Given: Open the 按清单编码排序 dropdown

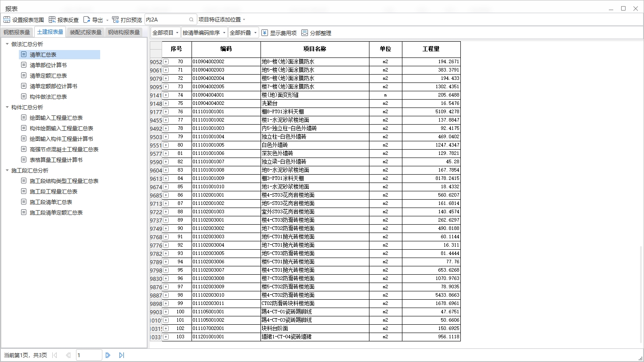Looking at the screenshot, I should click(x=204, y=32).
